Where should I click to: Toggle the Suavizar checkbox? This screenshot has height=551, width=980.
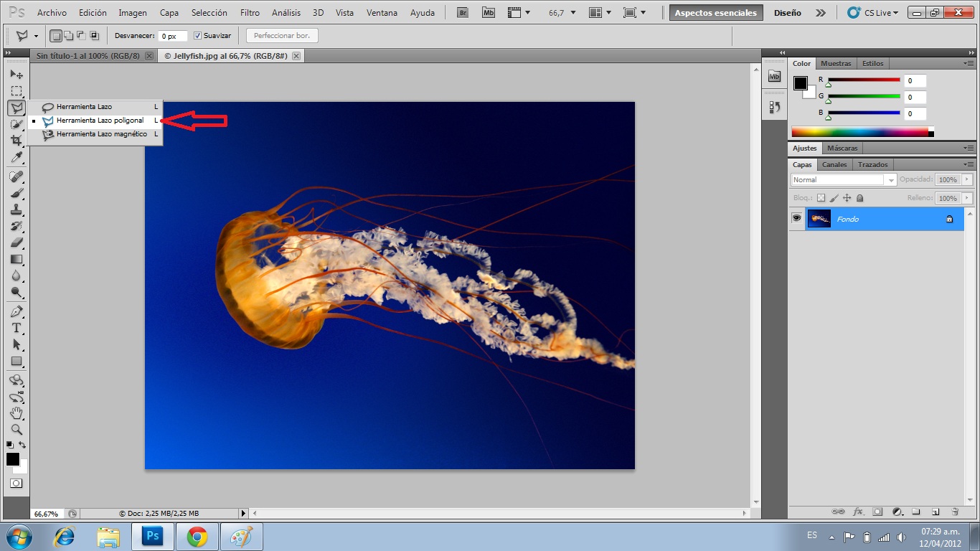click(198, 36)
